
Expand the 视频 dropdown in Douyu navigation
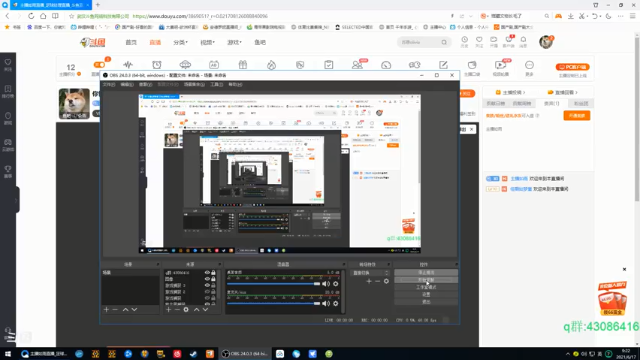pos(207,42)
